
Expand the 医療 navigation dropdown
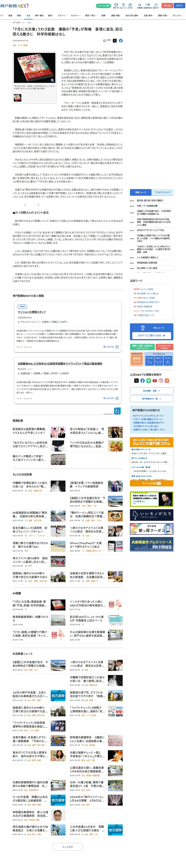point(104,15)
